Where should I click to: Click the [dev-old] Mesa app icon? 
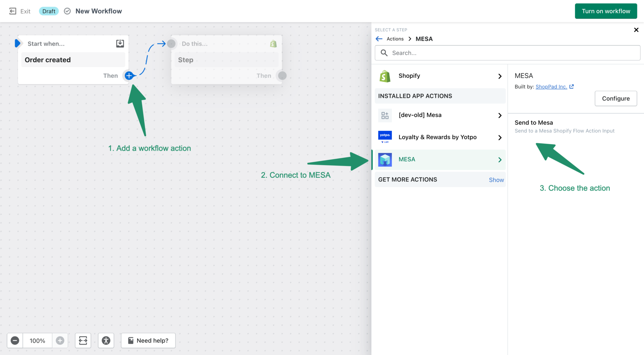[x=385, y=115]
